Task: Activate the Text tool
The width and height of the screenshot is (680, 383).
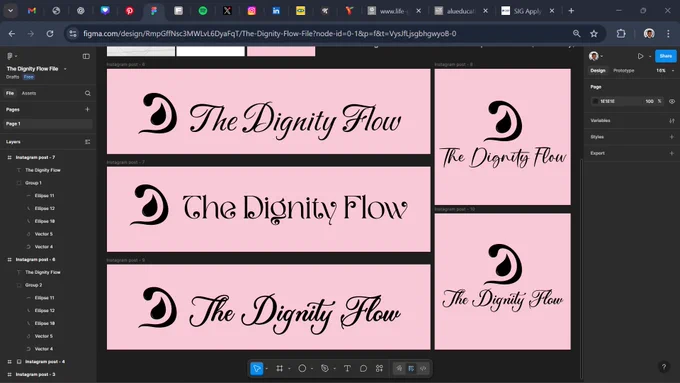Action: [347, 369]
